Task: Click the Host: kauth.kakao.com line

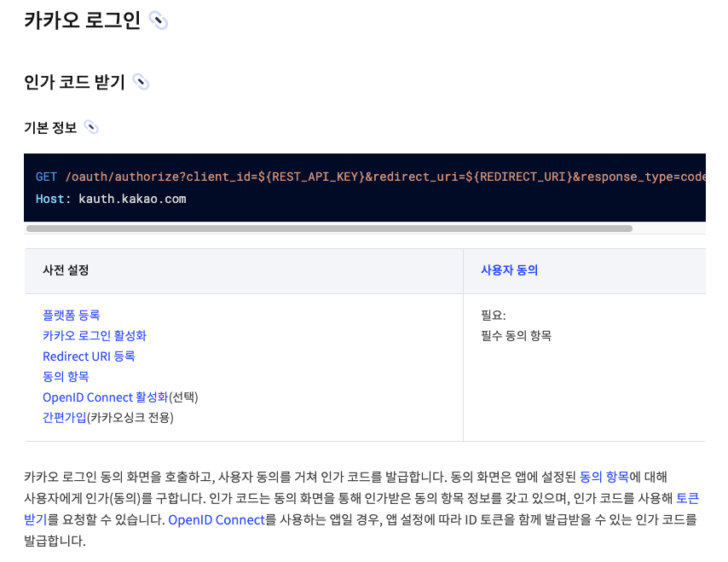Action: [111, 199]
